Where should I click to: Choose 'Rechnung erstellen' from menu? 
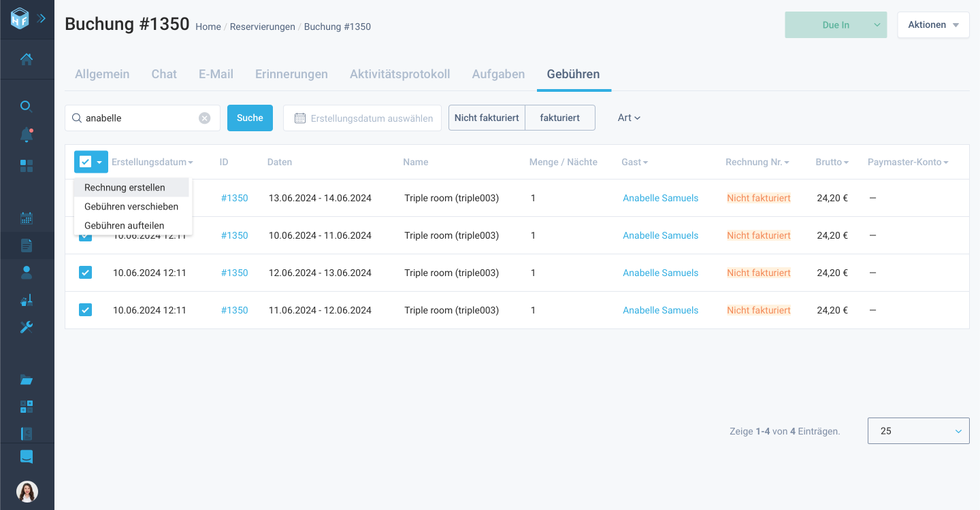(131, 188)
